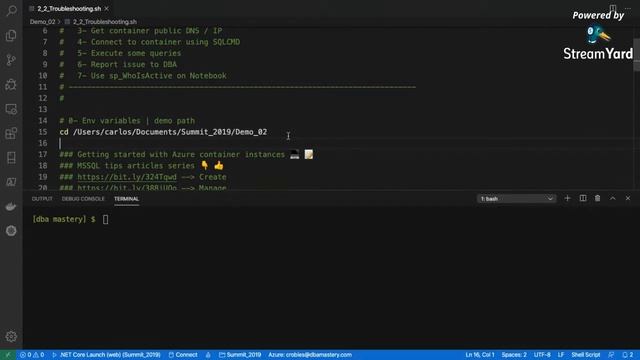Show errors and warnings count in status bar
Screen dimensions: 640x360
32,355
